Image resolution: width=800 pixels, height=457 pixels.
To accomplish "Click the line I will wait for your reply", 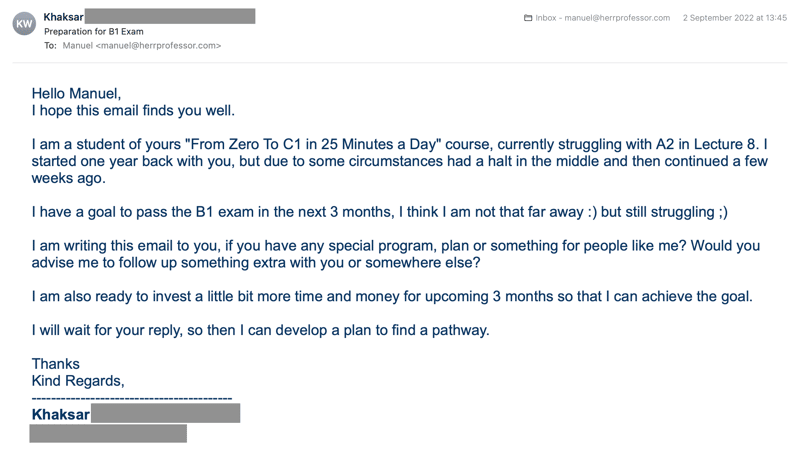I will [x=260, y=330].
